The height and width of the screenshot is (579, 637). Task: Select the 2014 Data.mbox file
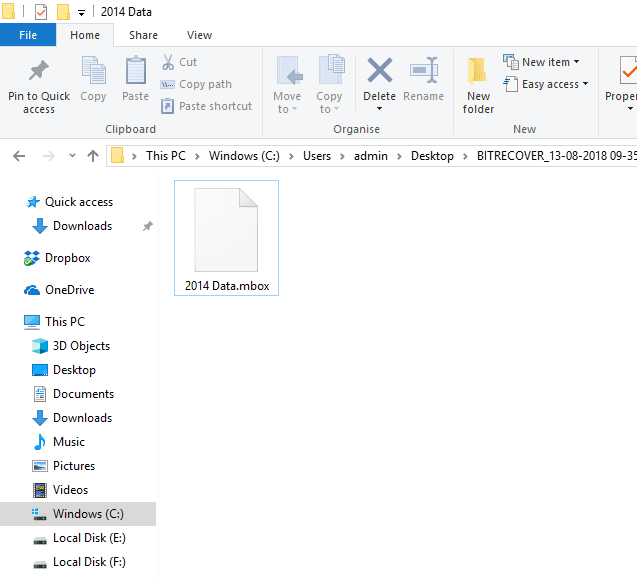(226, 238)
